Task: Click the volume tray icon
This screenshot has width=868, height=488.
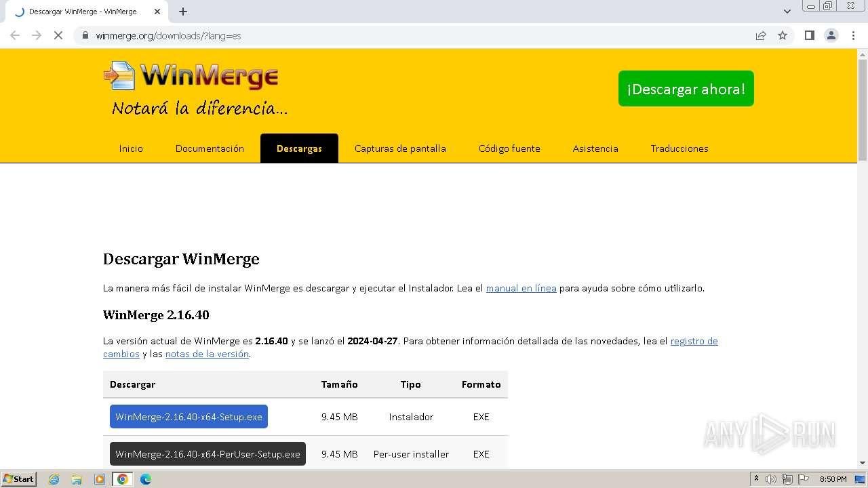Action: coord(771,479)
